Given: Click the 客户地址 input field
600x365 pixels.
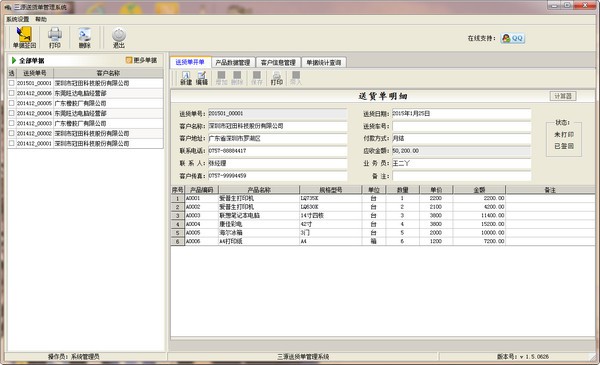Looking at the screenshot, I should click(277, 139).
